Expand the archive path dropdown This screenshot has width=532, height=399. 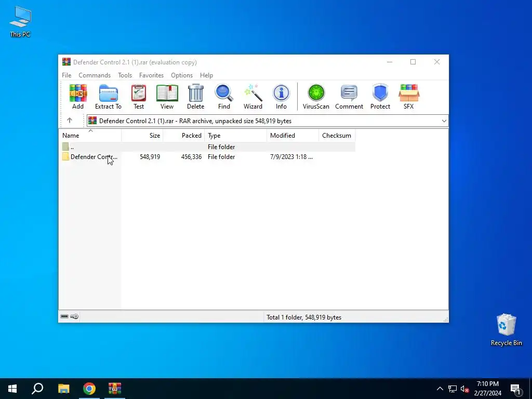[x=444, y=121]
